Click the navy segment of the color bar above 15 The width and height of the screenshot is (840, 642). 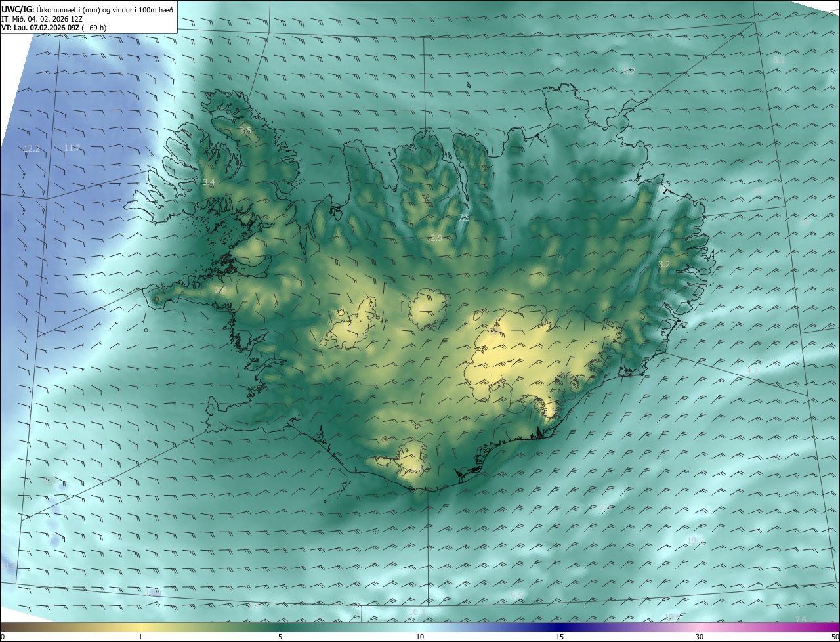(560, 627)
